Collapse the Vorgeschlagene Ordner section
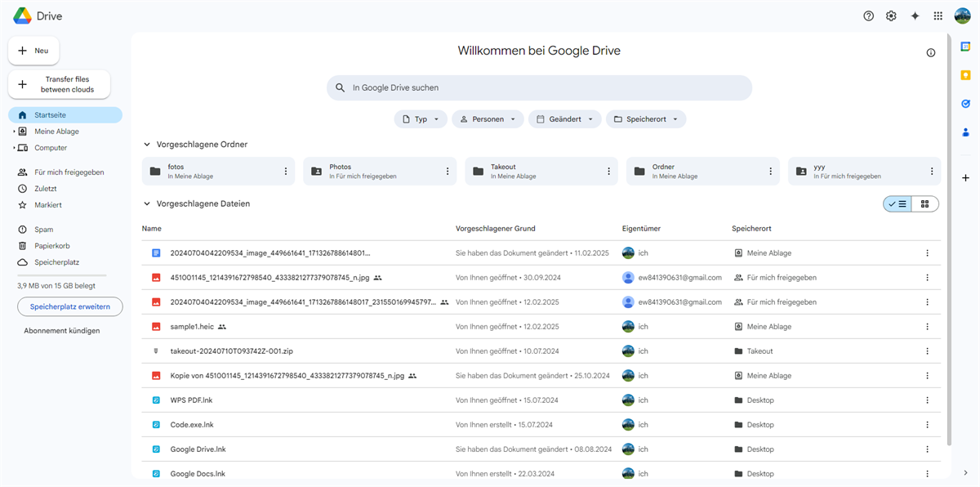980x487 pixels. tap(147, 145)
